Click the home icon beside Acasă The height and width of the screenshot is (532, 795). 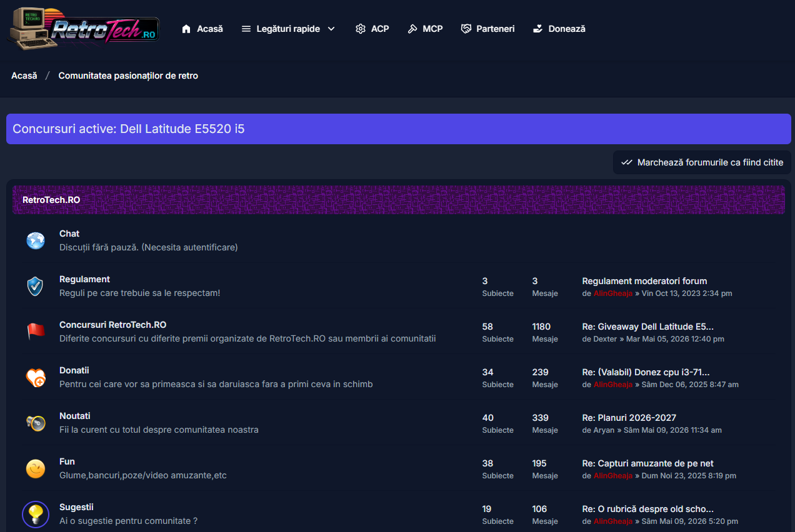click(x=186, y=29)
